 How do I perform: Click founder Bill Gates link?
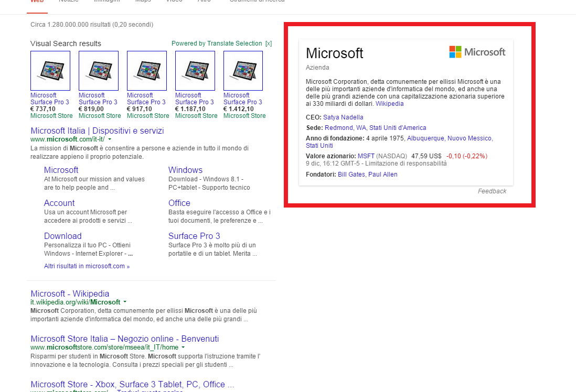[x=351, y=175]
